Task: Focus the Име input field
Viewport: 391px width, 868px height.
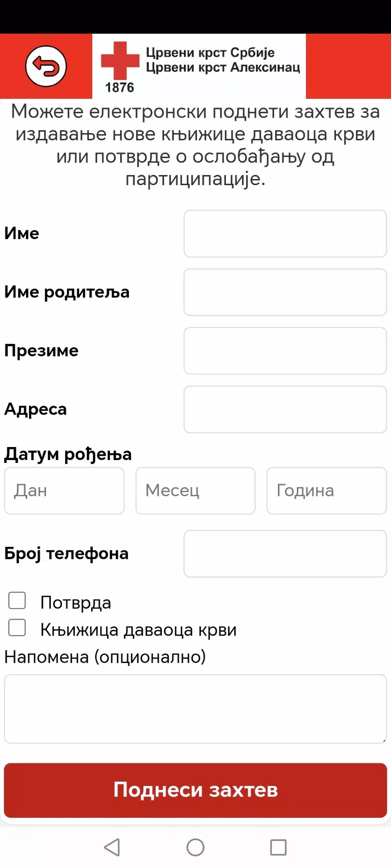Action: (x=285, y=233)
